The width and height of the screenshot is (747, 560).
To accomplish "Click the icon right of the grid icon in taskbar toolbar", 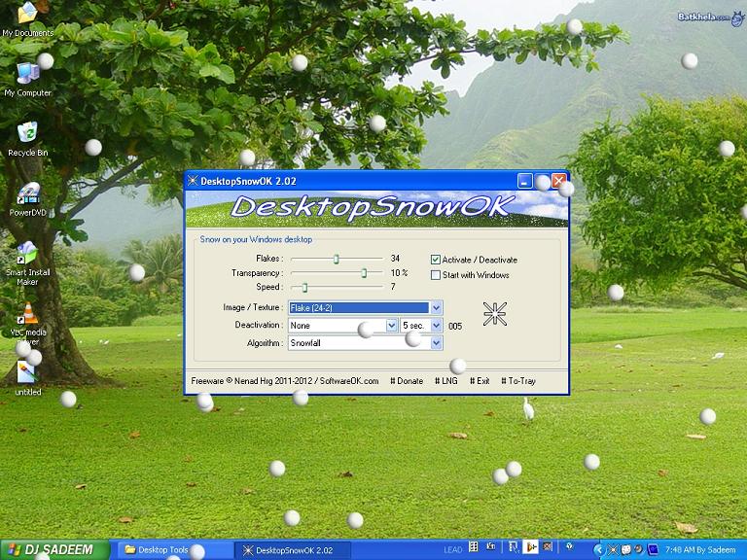I will tap(490, 546).
